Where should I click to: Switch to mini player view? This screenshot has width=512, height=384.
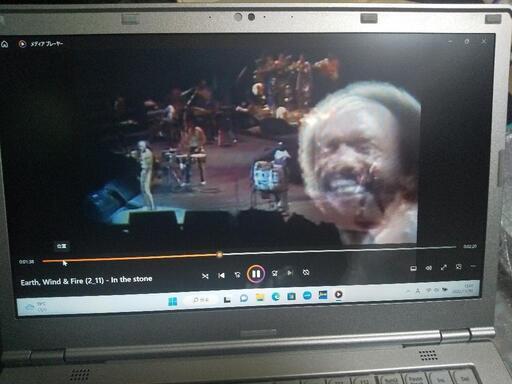pyautogui.click(x=459, y=267)
